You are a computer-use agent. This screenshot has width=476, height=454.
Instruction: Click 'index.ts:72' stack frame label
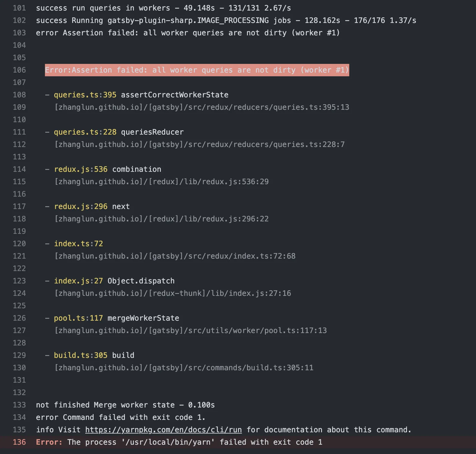click(78, 244)
